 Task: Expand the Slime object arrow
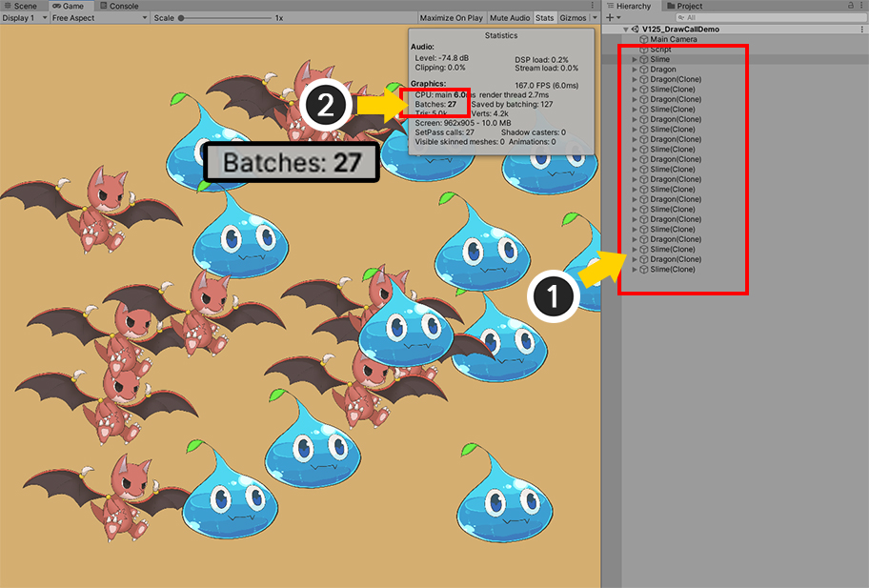635,59
